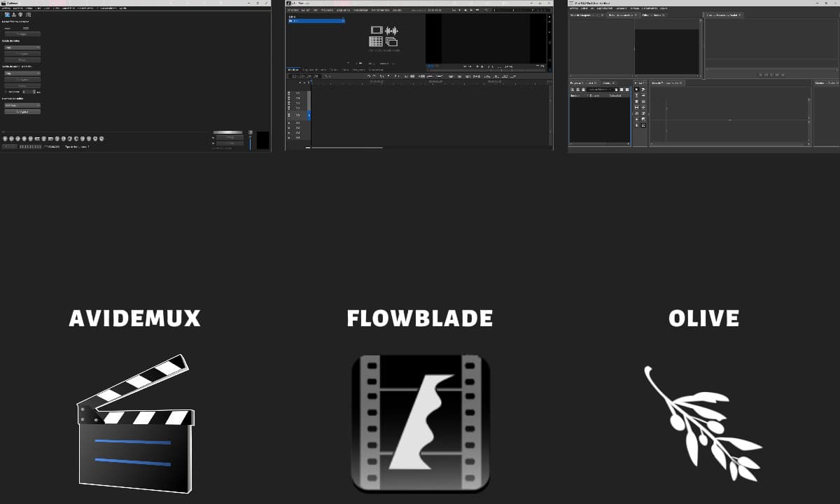840x504 pixels.
Task: Click the jog shuttle bar in Avidemux
Action: point(227,132)
